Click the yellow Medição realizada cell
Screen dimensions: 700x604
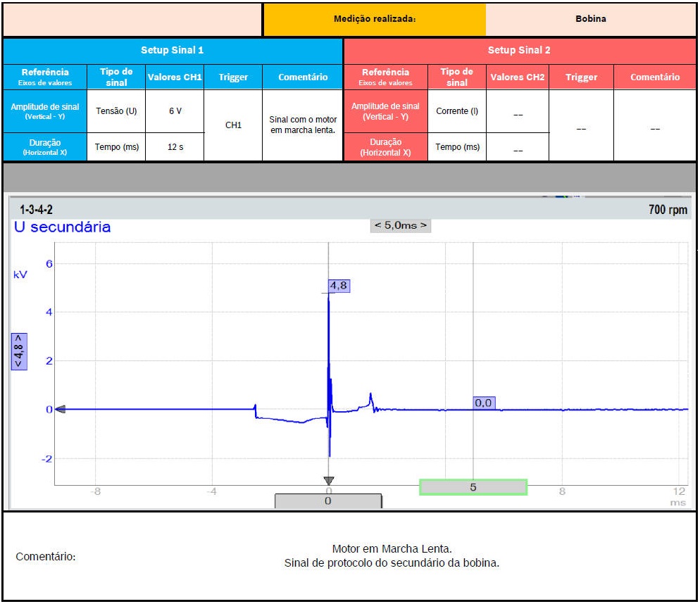pos(374,19)
